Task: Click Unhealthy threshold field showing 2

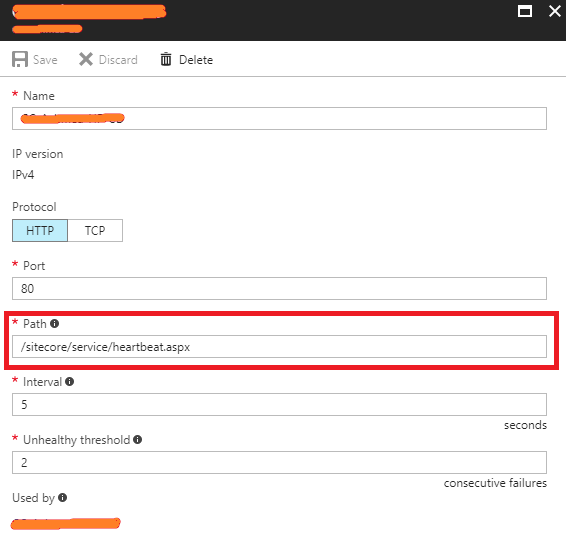Action: point(279,462)
